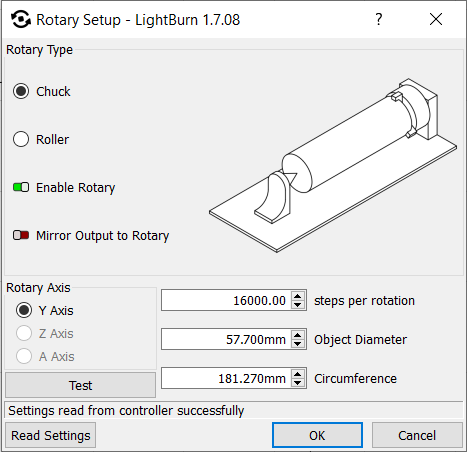Screen dimensions: 467x452
Task: Click the 'steps per rotation' label
Action: tap(364, 300)
